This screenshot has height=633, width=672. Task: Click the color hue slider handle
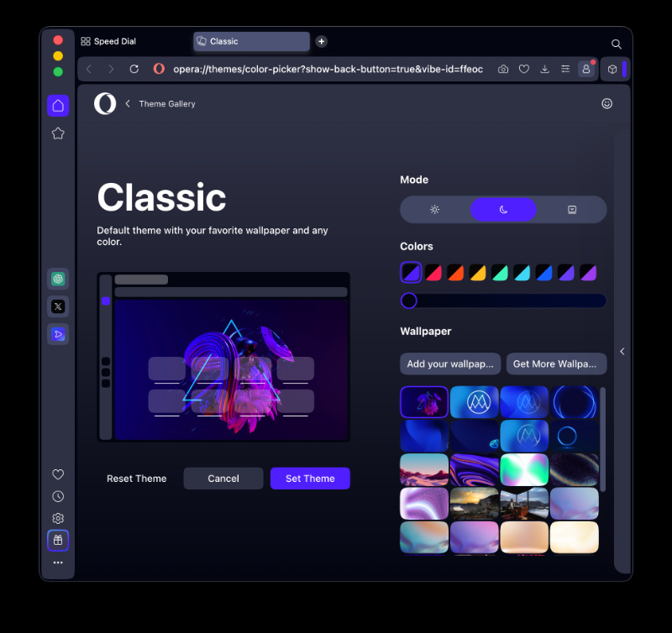(409, 301)
